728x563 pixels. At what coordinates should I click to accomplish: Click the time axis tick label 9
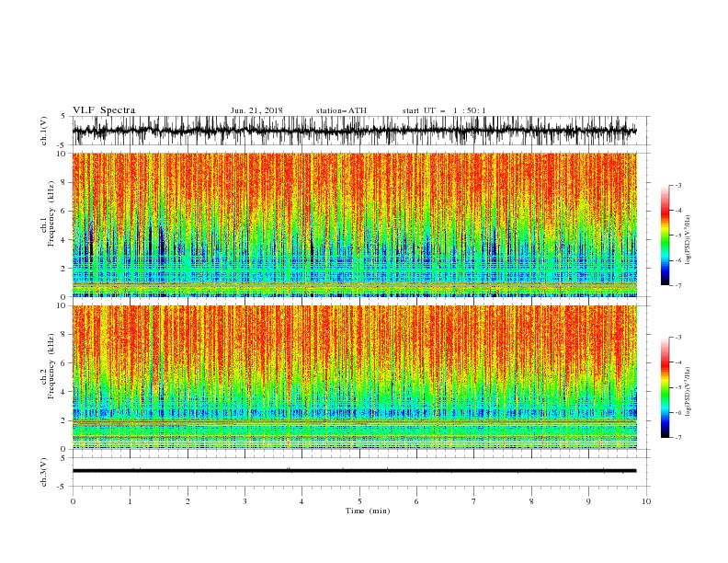(x=588, y=501)
